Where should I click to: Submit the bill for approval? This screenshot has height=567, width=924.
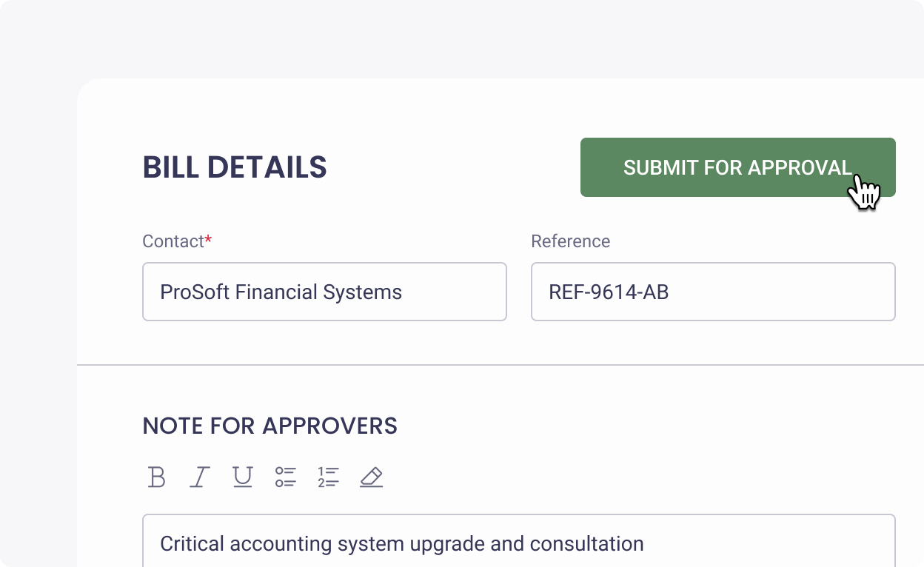pyautogui.click(x=737, y=167)
